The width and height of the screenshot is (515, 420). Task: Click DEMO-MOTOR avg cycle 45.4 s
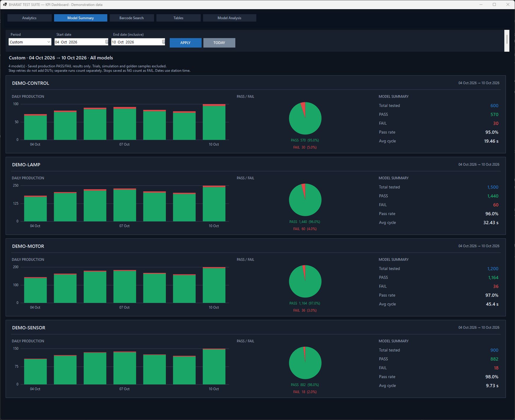point(492,304)
